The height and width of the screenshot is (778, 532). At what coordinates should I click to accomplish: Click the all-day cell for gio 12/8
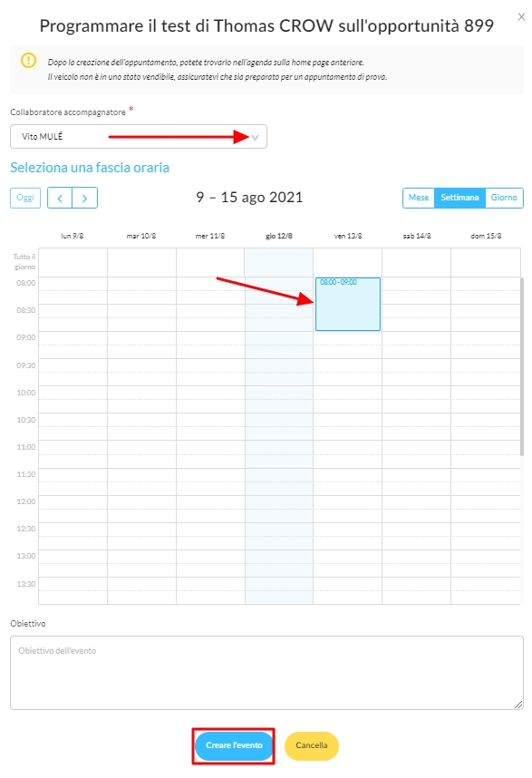click(279, 262)
